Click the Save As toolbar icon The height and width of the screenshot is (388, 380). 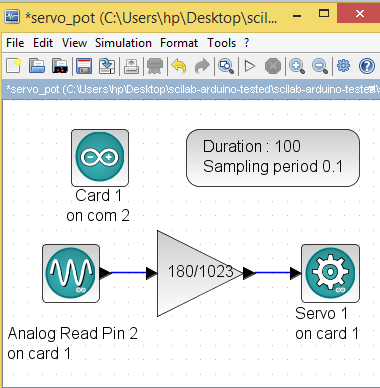click(x=107, y=66)
